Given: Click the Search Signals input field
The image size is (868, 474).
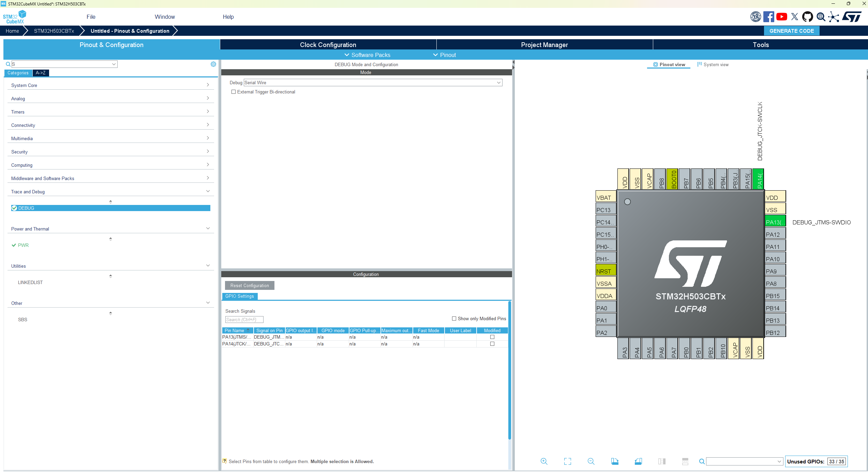Looking at the screenshot, I should 244,320.
